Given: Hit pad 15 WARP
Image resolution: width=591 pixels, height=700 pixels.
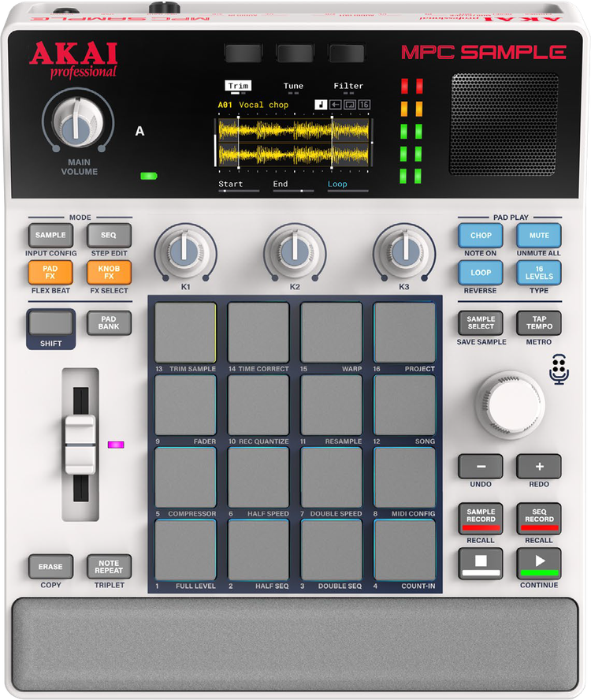Looking at the screenshot, I should click(331, 333).
